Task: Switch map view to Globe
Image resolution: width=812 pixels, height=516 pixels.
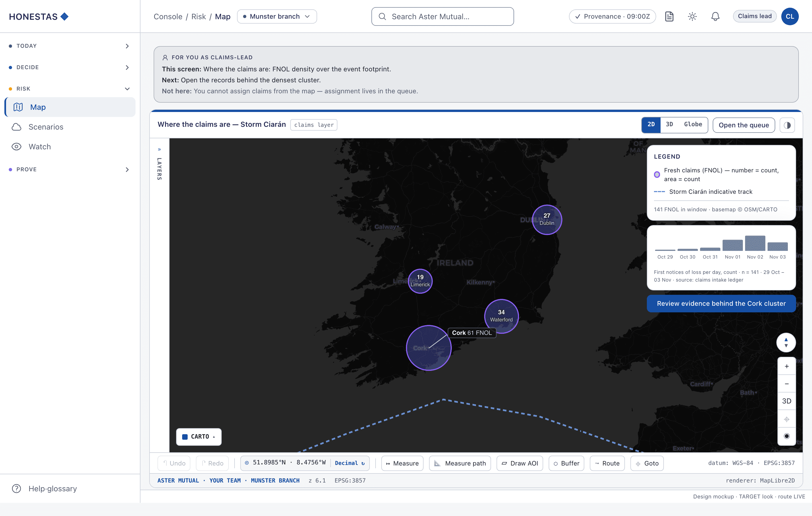Action: pyautogui.click(x=693, y=125)
